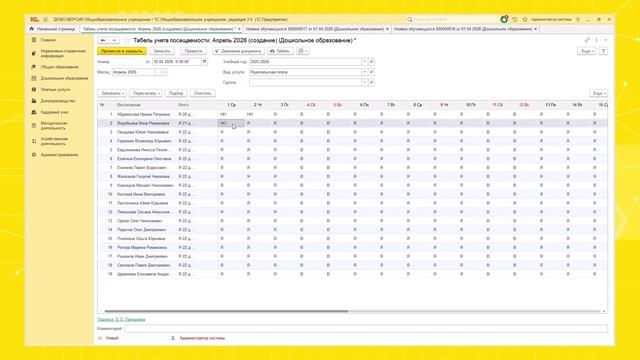Screen dimensions: 640x360
Task: Open the table Ещё dropdown menu
Action: click(x=598, y=93)
